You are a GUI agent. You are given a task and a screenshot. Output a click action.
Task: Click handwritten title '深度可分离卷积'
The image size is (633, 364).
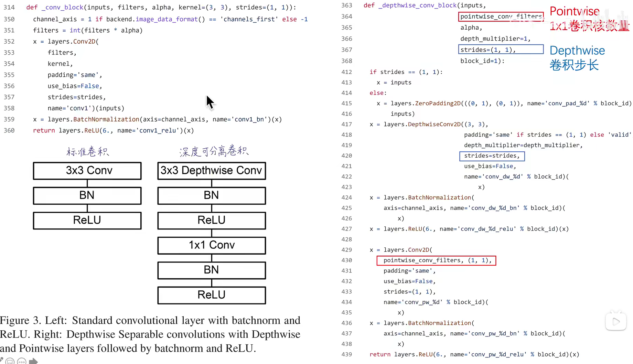click(214, 151)
